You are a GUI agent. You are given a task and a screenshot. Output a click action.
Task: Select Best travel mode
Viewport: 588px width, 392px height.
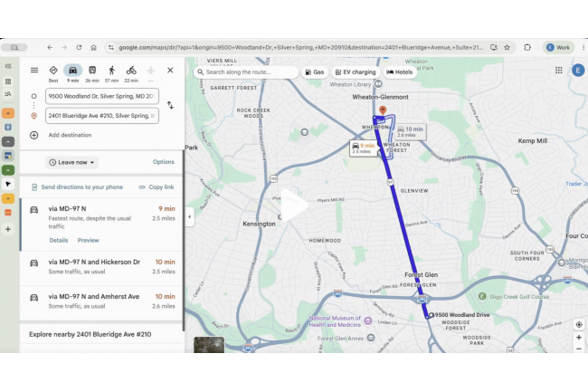[x=53, y=74]
